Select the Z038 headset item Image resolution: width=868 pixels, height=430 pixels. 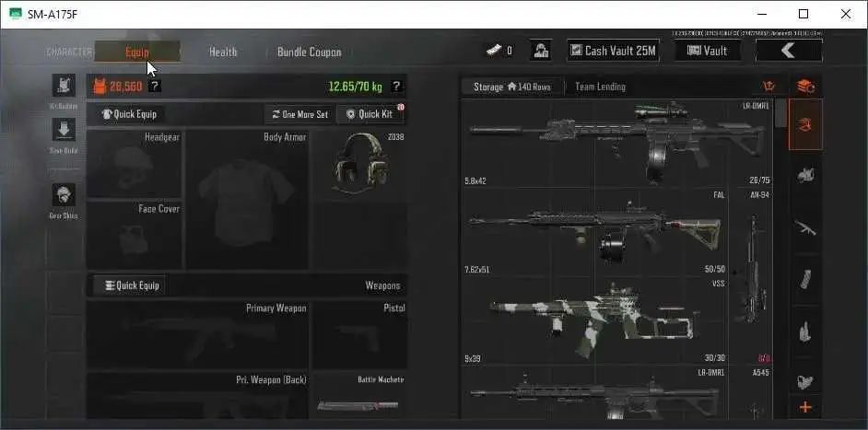pos(360,165)
